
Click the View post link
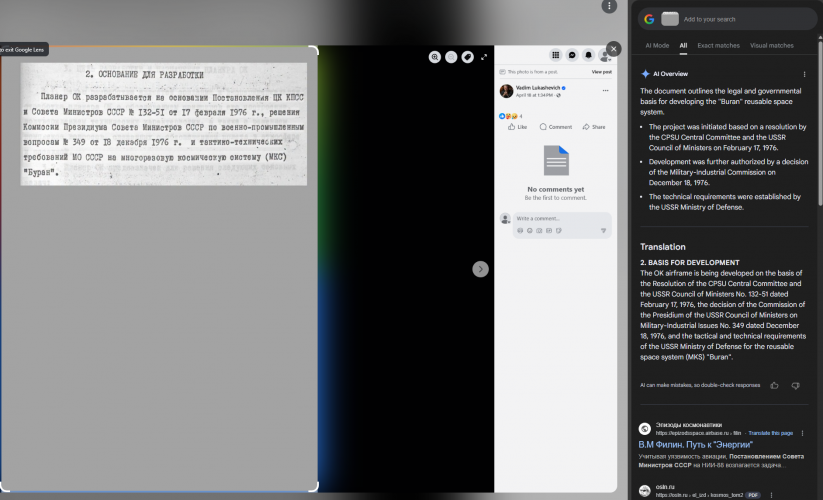coord(601,72)
